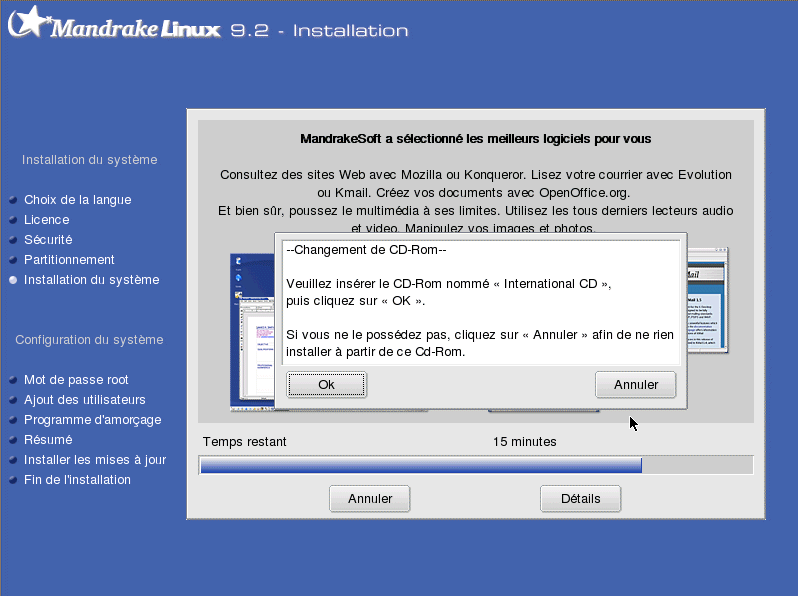Click the Mandrake Linux star logo
The width and height of the screenshot is (798, 596).
tap(29, 21)
